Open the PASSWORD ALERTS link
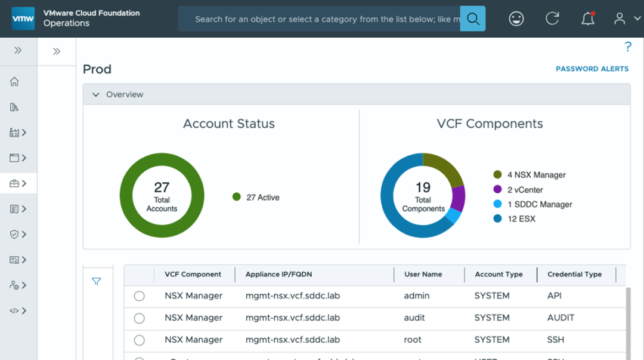 point(592,69)
